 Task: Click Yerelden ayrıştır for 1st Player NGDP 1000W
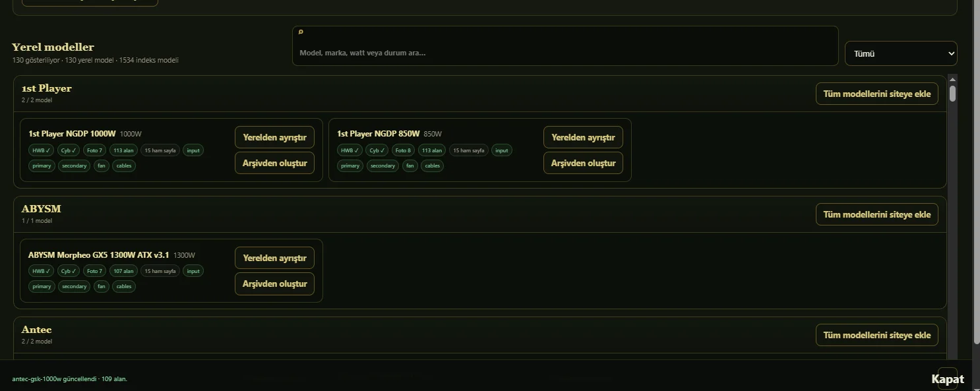(274, 137)
